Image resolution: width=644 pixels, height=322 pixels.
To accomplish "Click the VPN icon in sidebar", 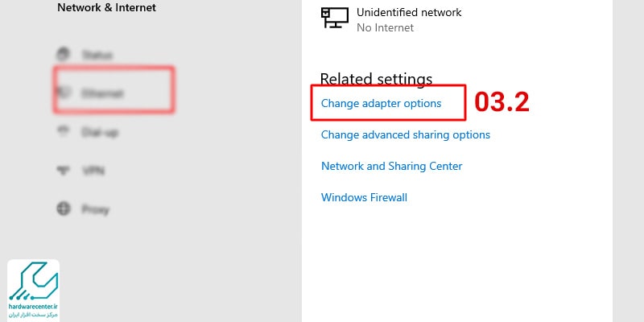I will (64, 170).
